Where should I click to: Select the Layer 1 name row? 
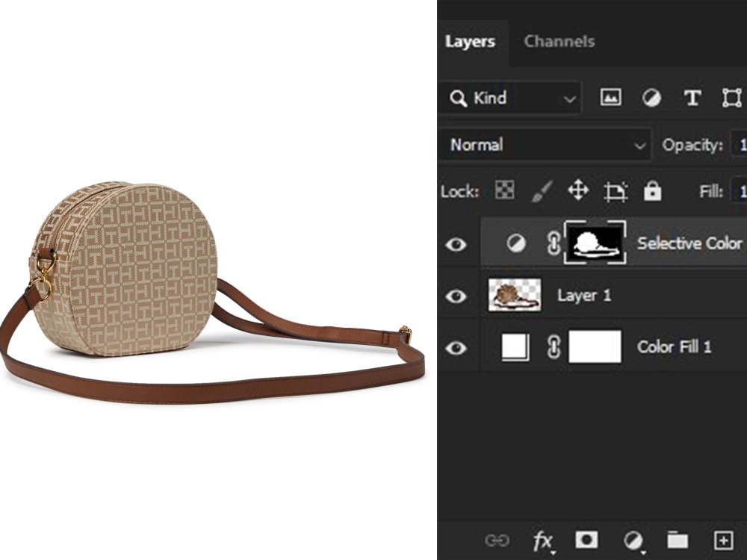point(583,296)
